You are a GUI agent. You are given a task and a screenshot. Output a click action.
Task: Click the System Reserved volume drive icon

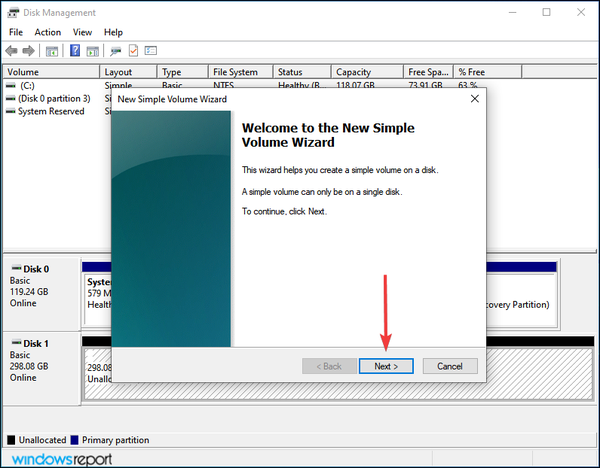click(x=11, y=111)
